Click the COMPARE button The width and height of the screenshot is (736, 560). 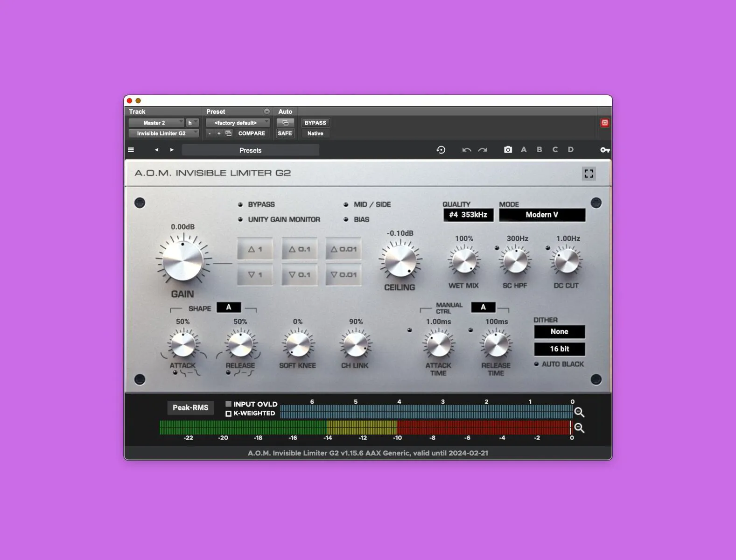(x=252, y=133)
